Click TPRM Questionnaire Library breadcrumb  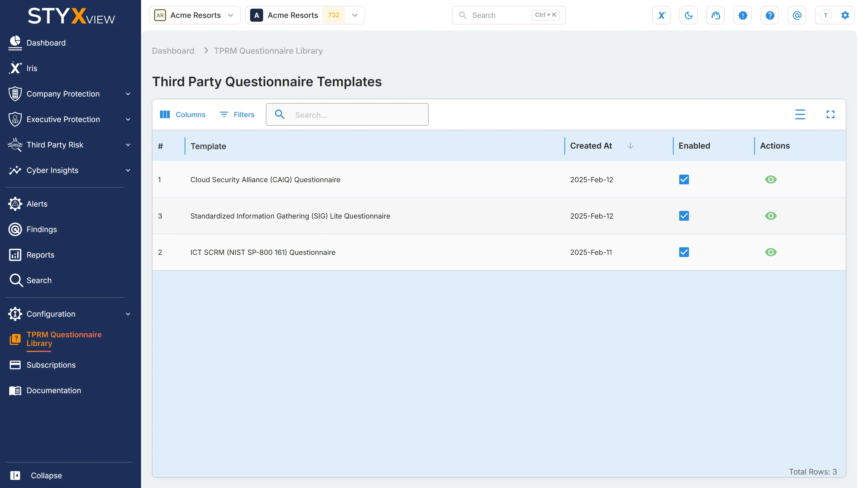coord(268,50)
